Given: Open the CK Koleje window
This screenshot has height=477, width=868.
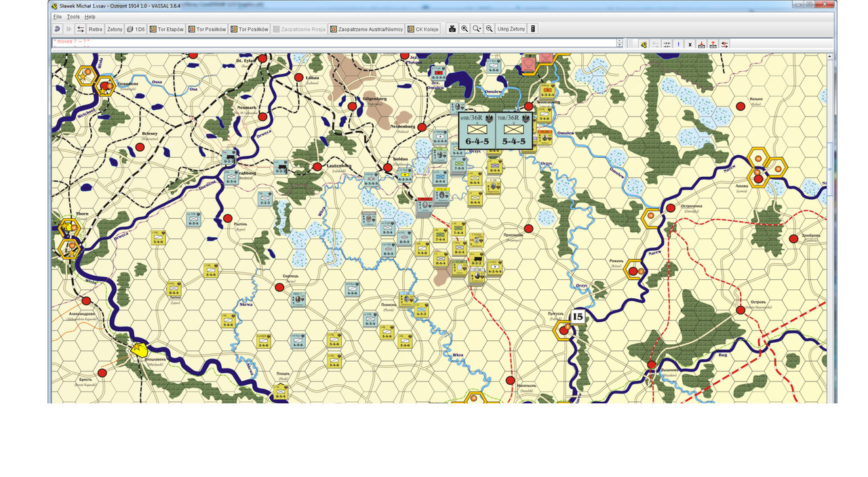Looking at the screenshot, I should pyautogui.click(x=423, y=29).
